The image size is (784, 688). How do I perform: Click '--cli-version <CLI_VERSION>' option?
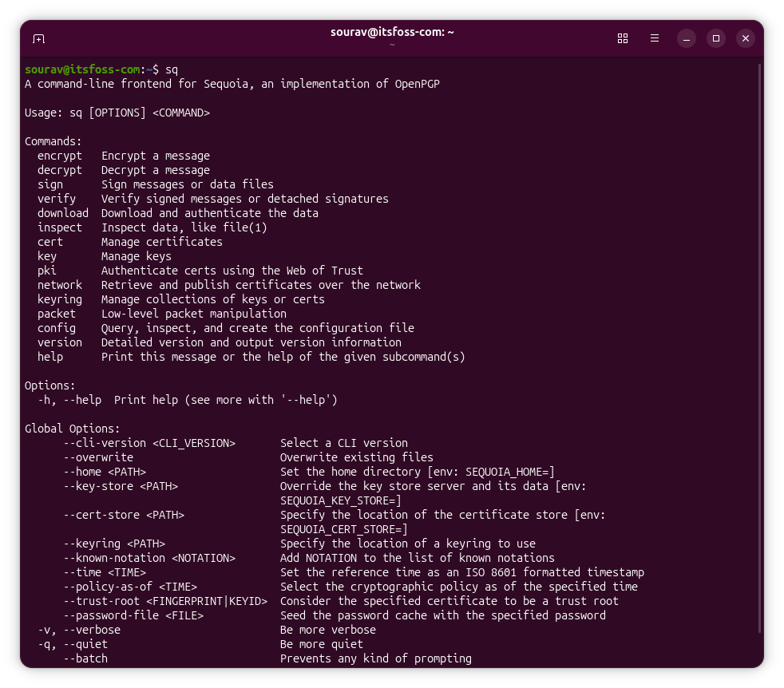click(149, 444)
